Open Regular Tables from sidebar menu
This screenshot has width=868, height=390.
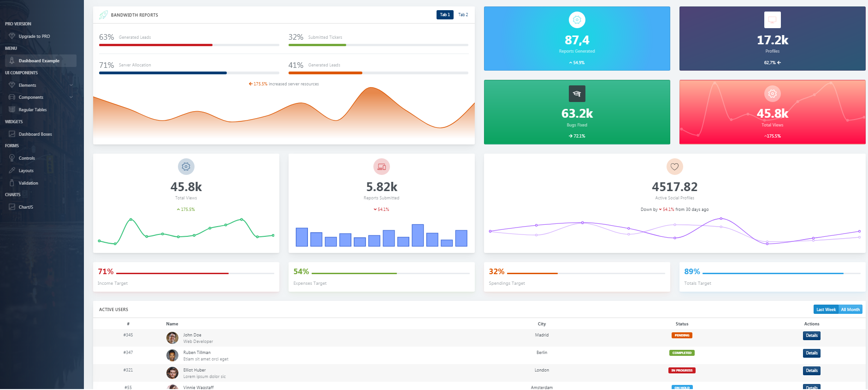32,110
